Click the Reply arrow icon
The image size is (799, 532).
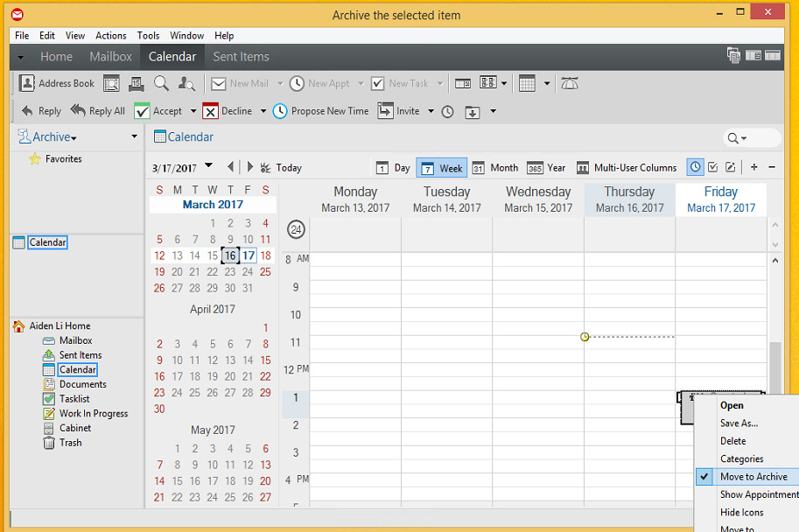pos(27,110)
